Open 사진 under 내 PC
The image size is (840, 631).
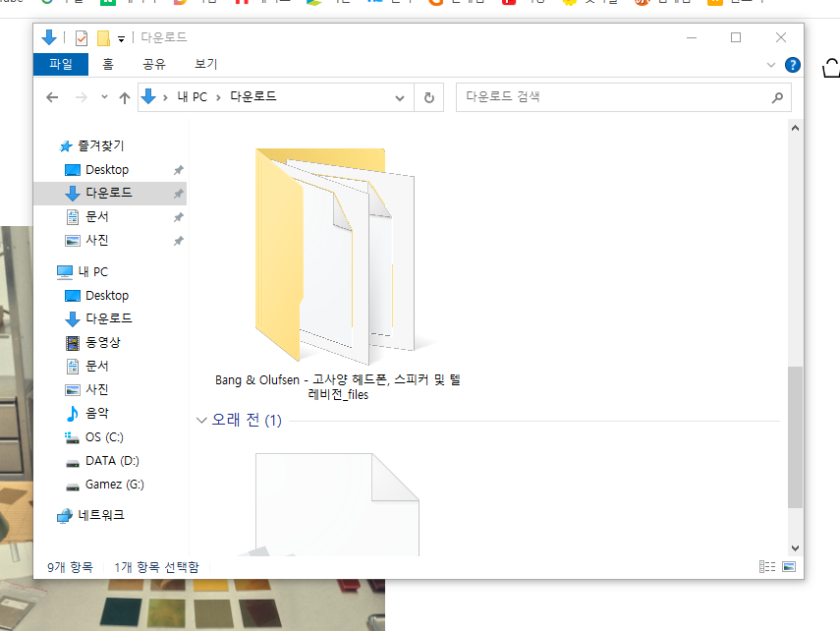pyautogui.click(x=97, y=389)
